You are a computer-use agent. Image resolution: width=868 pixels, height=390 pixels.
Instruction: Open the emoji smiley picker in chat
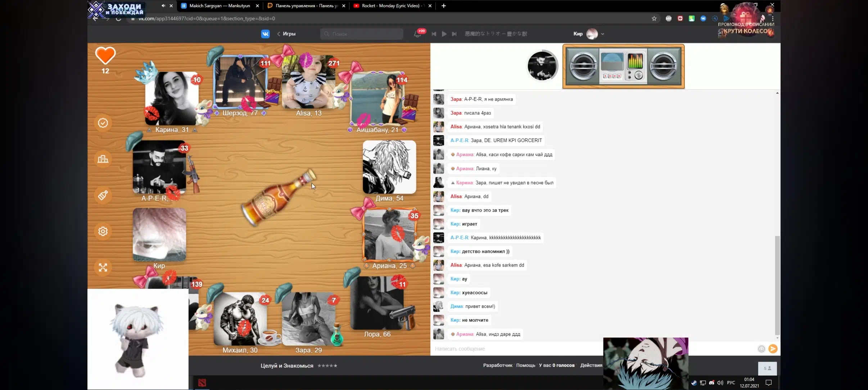(x=761, y=349)
